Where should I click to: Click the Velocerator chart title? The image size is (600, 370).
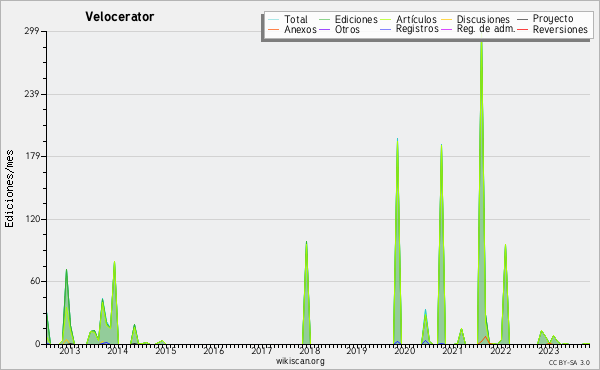[x=119, y=17]
